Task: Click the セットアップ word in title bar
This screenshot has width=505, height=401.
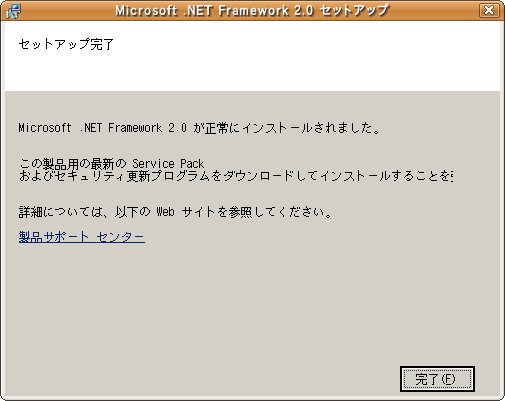Action: coord(354,11)
